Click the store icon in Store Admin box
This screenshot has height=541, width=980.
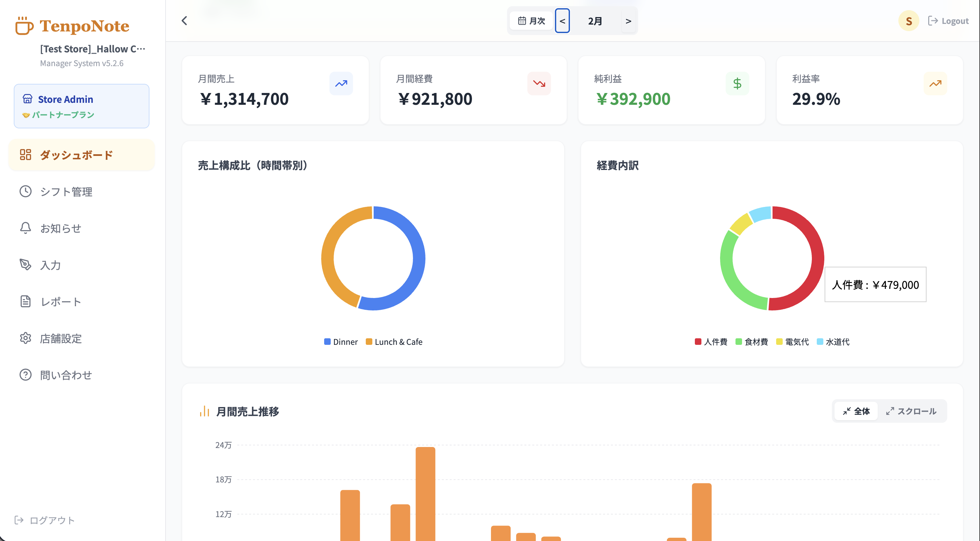(x=28, y=99)
